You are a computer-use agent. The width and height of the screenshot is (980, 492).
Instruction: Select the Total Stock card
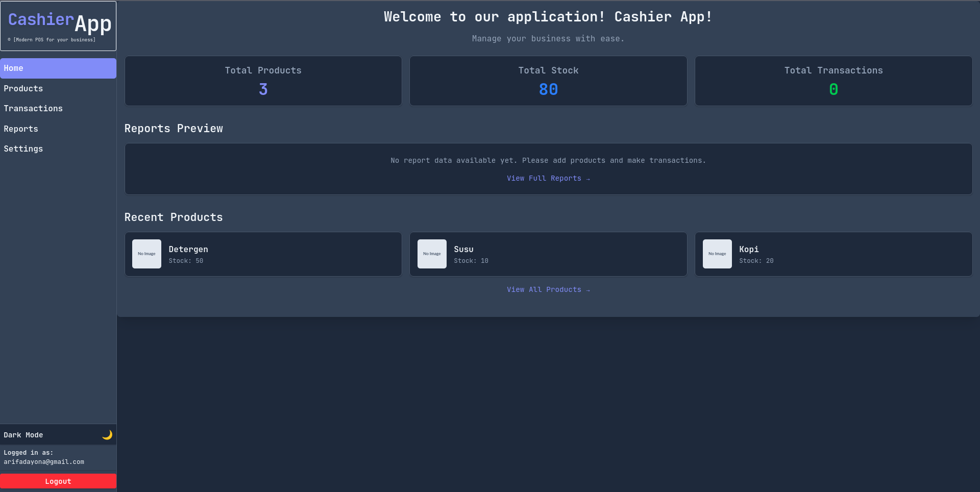(x=548, y=81)
